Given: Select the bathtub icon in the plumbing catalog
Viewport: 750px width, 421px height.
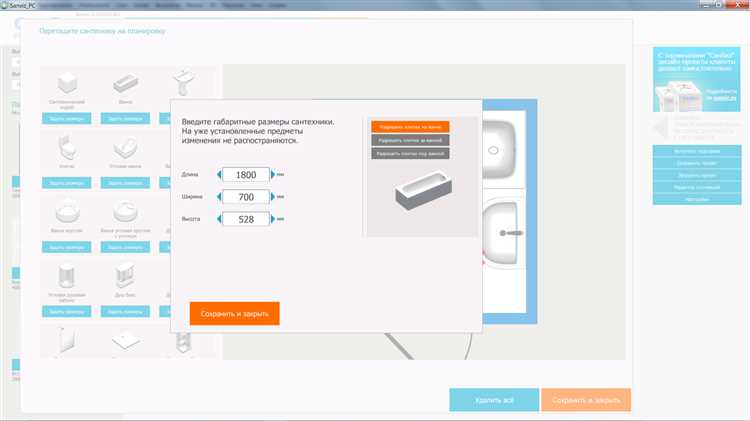Looking at the screenshot, I should tap(125, 84).
